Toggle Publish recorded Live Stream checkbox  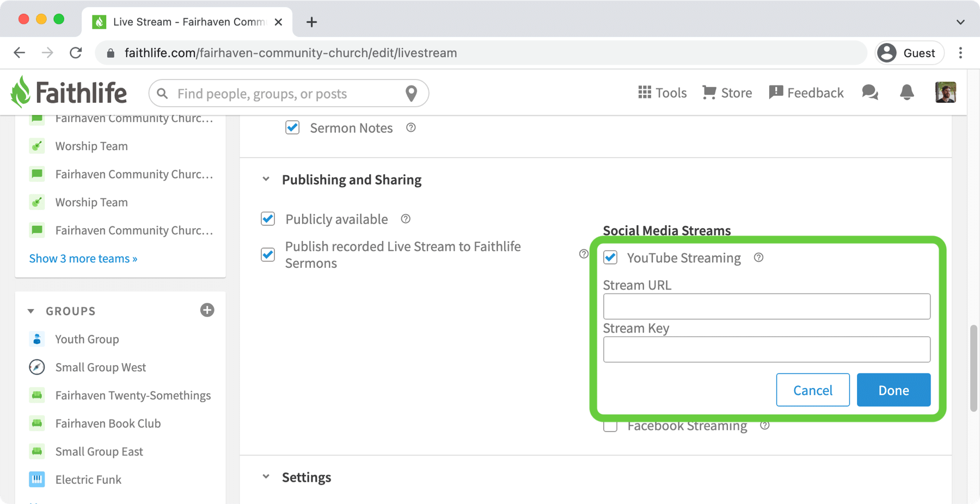[268, 254]
